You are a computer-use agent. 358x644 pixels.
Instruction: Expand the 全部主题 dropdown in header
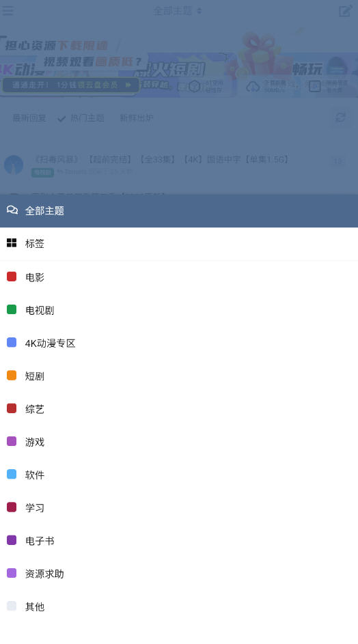178,11
